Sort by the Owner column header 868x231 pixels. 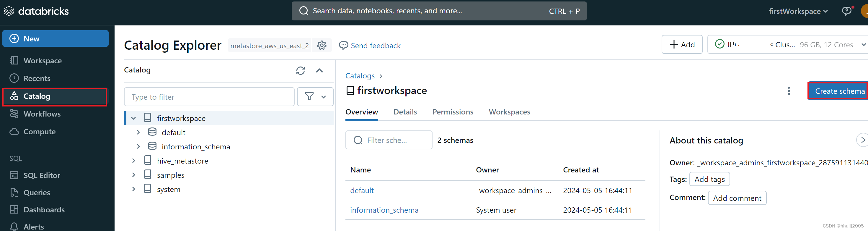click(x=487, y=170)
